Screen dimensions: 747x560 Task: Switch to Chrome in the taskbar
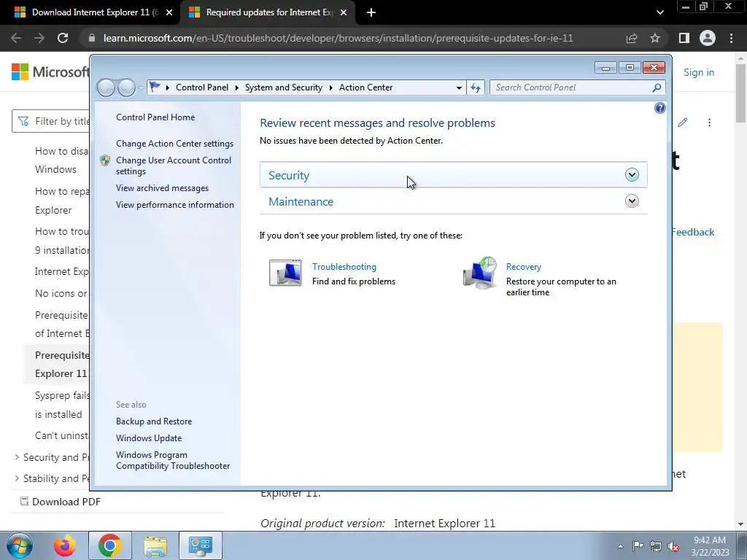coord(110,545)
